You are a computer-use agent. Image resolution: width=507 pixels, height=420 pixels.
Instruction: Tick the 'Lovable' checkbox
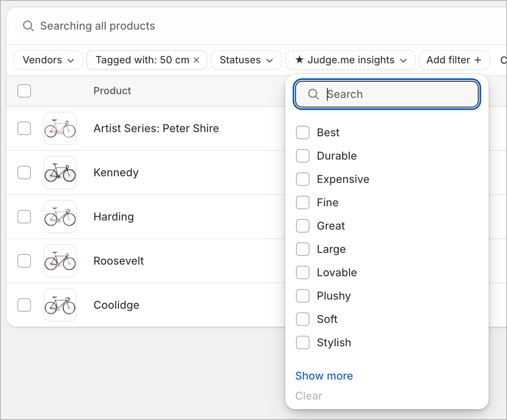pyautogui.click(x=303, y=272)
